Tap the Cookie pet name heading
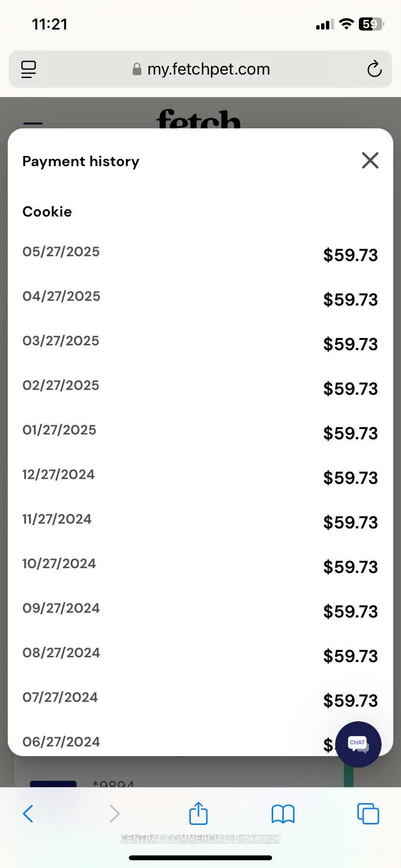Screen dimensions: 401x868 pyautogui.click(x=47, y=212)
